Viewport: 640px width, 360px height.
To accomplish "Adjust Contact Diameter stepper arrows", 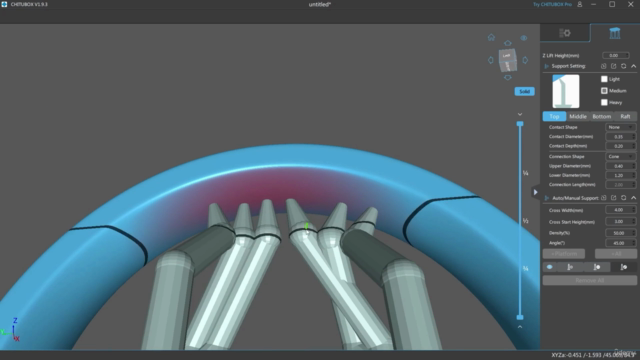I will click(633, 137).
